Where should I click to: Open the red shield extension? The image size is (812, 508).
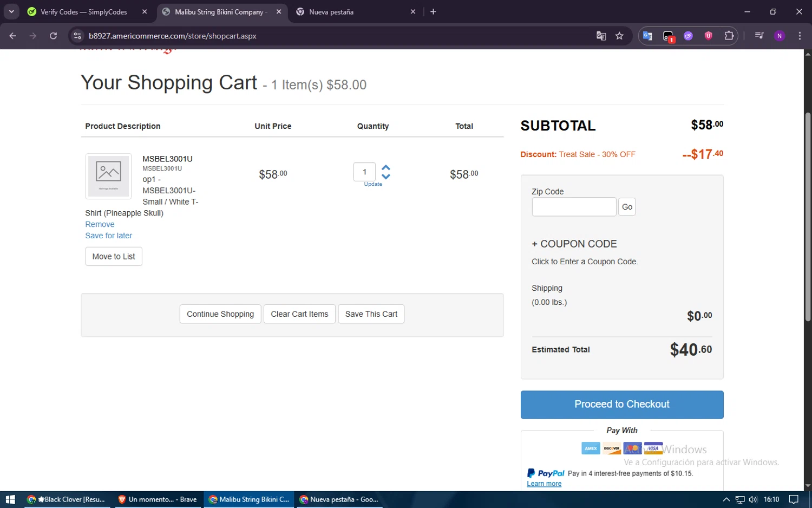708,36
